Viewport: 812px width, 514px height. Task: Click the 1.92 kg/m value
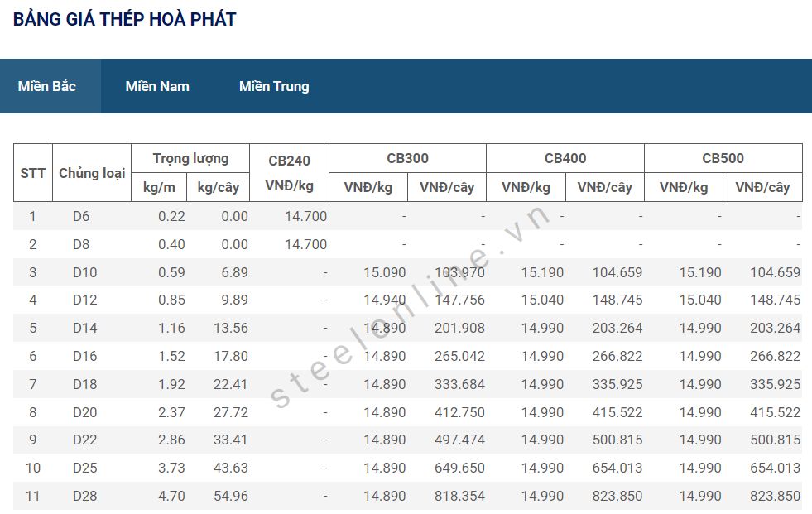(171, 384)
